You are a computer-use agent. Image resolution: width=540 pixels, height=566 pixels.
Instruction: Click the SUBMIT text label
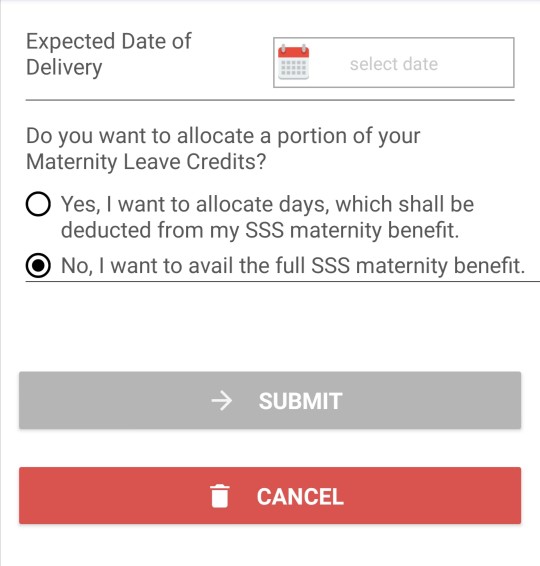click(x=300, y=401)
